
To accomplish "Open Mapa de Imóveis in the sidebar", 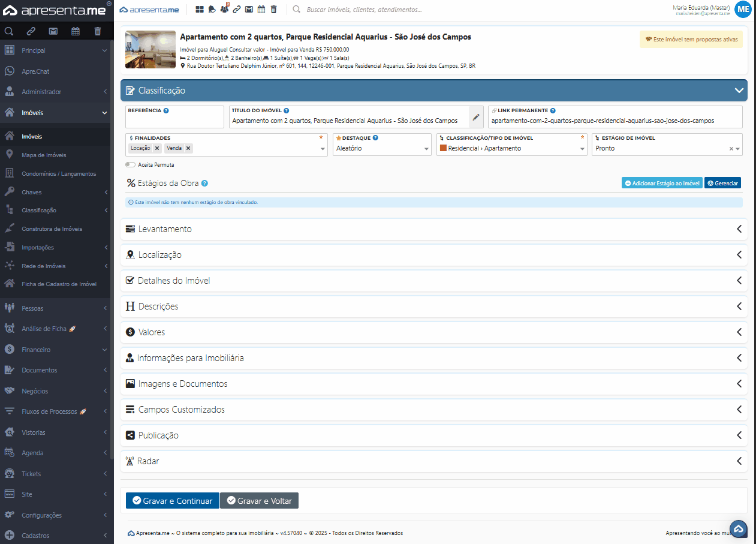I will pos(44,155).
